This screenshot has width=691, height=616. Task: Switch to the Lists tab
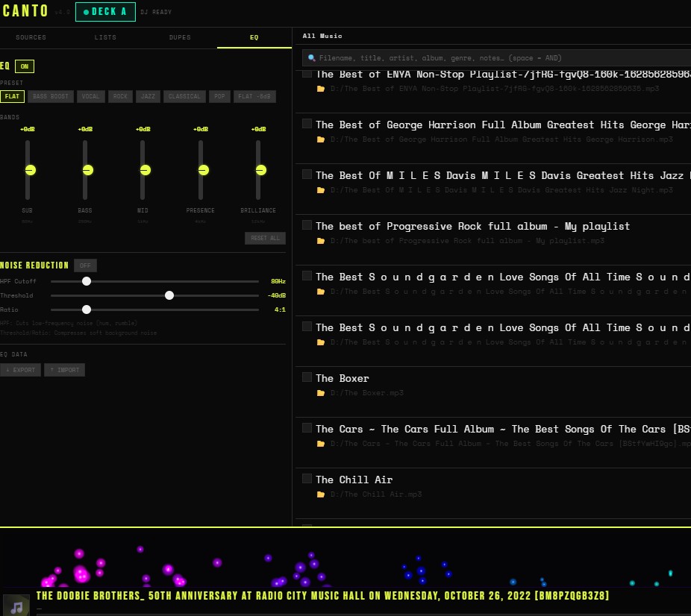pyautogui.click(x=105, y=37)
